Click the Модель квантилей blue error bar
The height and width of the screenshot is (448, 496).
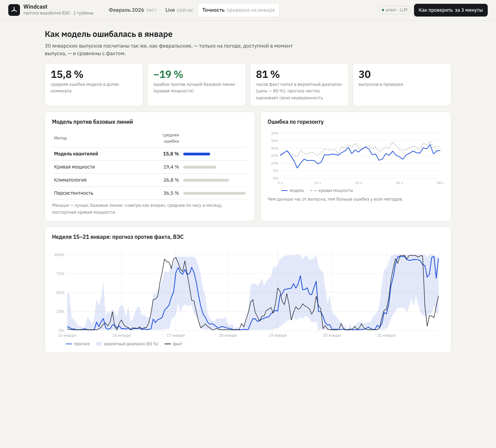tap(197, 154)
